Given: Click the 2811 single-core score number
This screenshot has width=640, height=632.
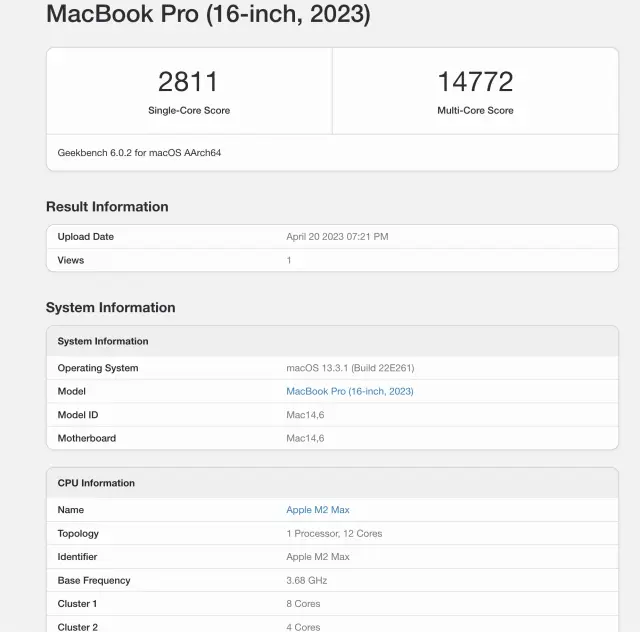Looking at the screenshot, I should [188, 82].
